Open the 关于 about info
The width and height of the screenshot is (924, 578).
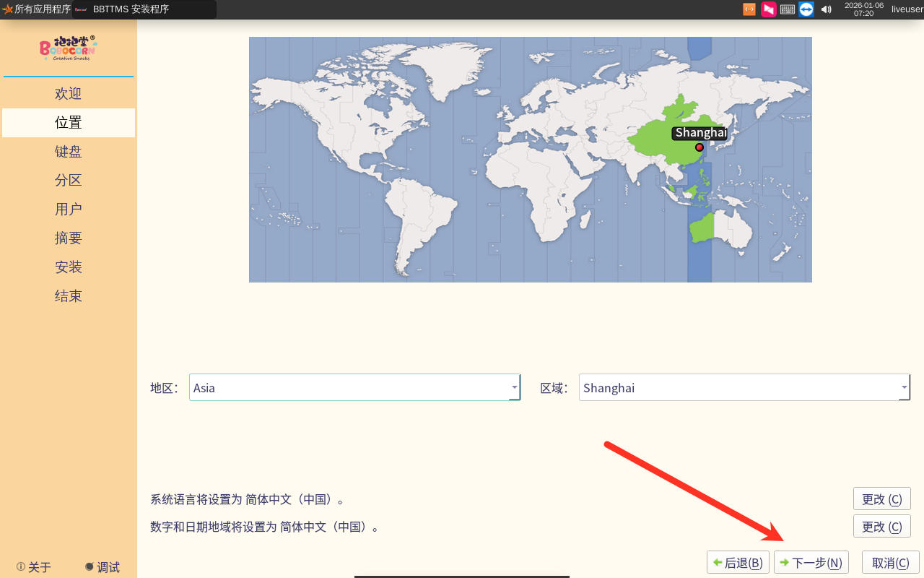34,567
